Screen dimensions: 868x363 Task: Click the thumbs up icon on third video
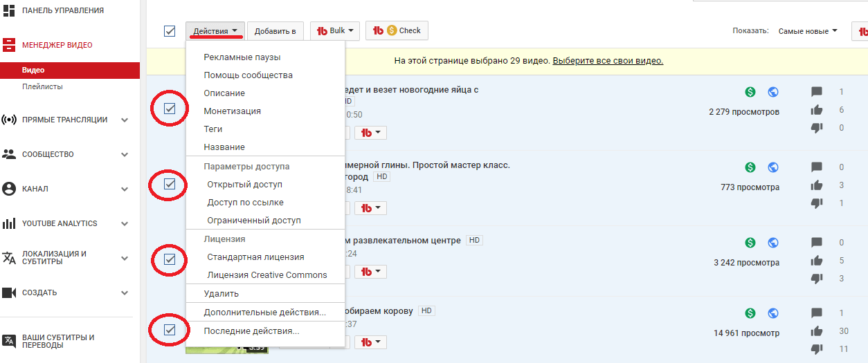click(817, 261)
